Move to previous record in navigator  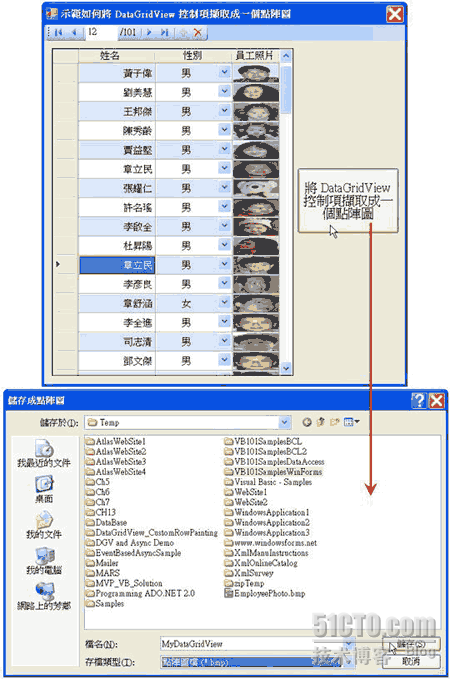pyautogui.click(x=74, y=32)
